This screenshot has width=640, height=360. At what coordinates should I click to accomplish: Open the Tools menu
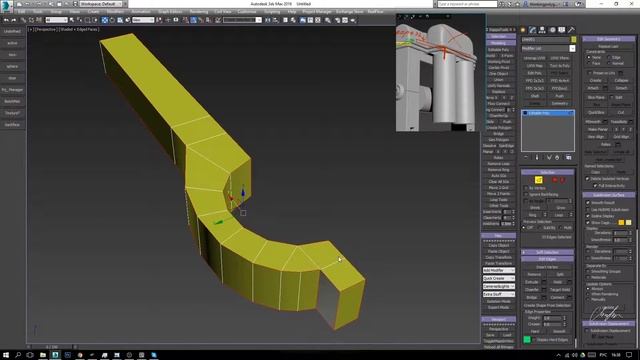pos(38,12)
